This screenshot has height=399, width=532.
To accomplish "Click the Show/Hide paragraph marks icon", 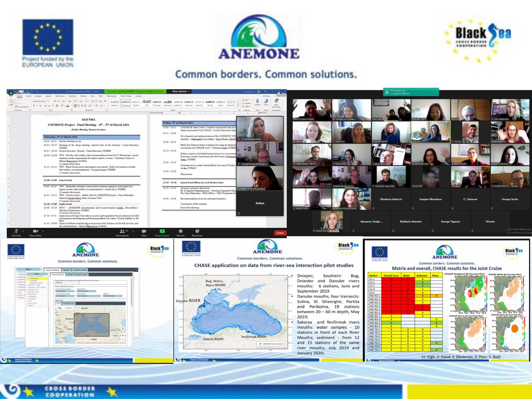I will [x=105, y=101].
